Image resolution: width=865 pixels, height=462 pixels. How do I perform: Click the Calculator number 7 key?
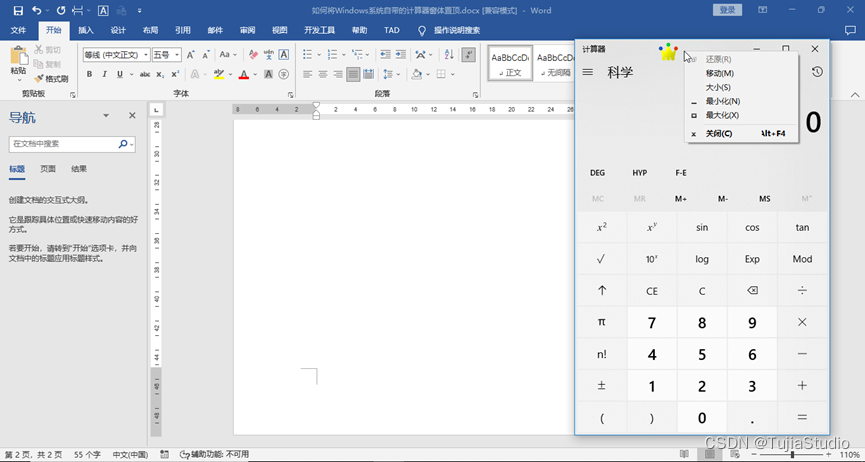pyautogui.click(x=652, y=323)
